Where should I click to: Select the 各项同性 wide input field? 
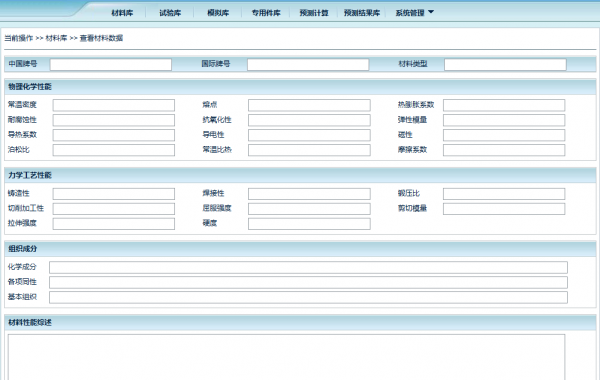(308, 282)
